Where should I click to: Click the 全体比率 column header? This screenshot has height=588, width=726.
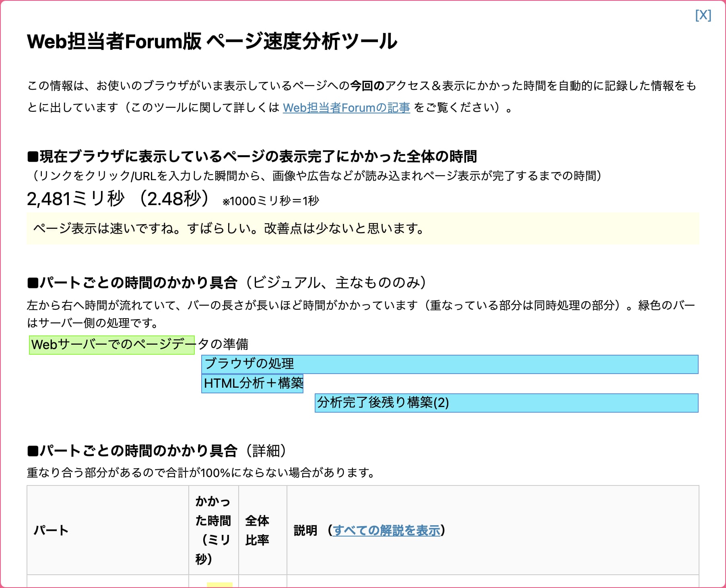pyautogui.click(x=263, y=530)
